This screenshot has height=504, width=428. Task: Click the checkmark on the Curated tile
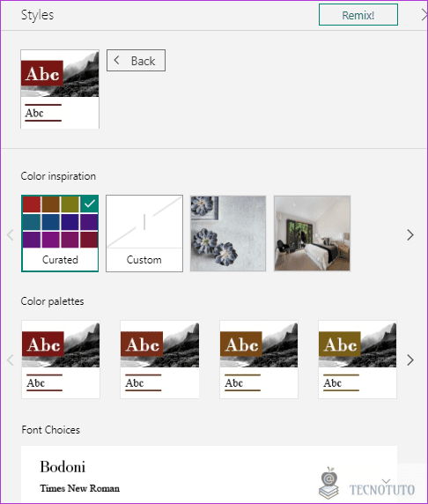pyautogui.click(x=89, y=204)
